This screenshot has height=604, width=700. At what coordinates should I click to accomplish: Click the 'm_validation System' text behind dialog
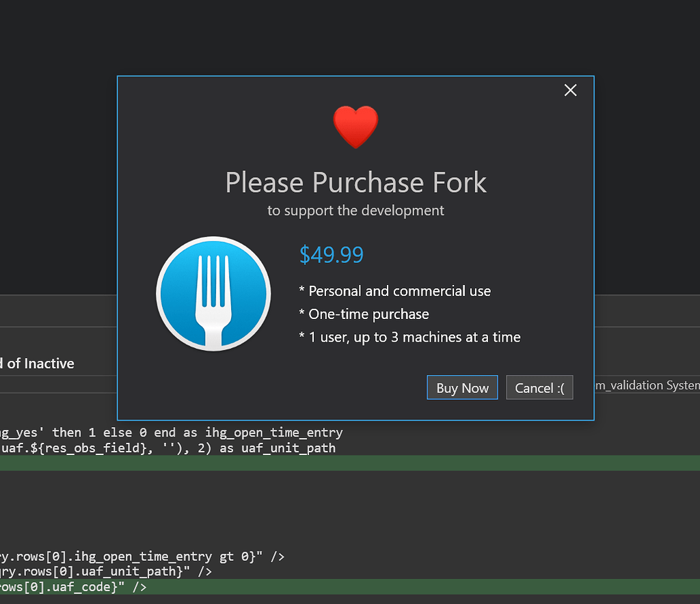(x=646, y=386)
